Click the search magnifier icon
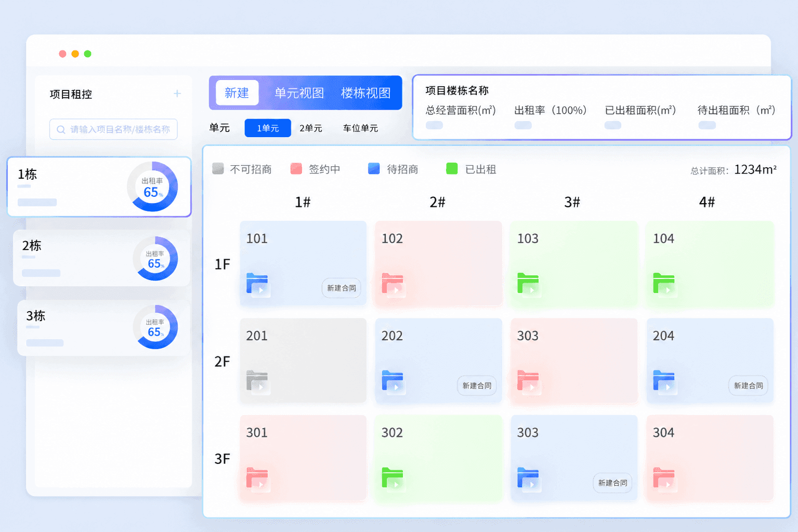 coord(61,129)
